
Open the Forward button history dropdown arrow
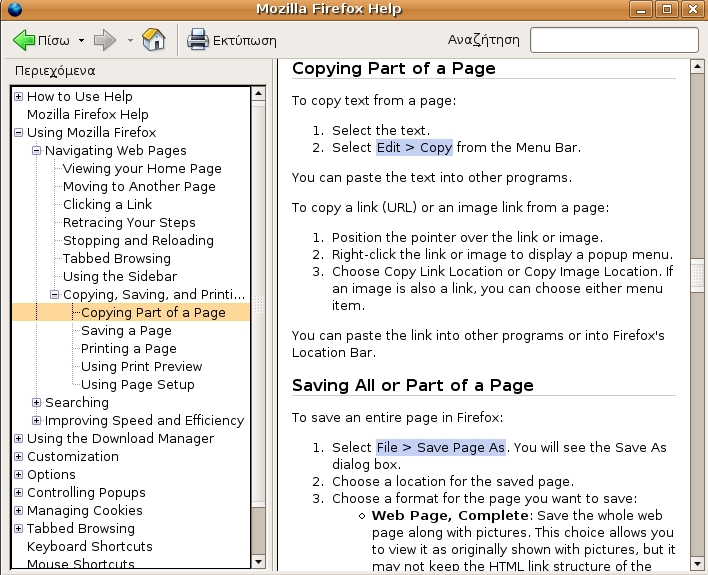(x=130, y=41)
